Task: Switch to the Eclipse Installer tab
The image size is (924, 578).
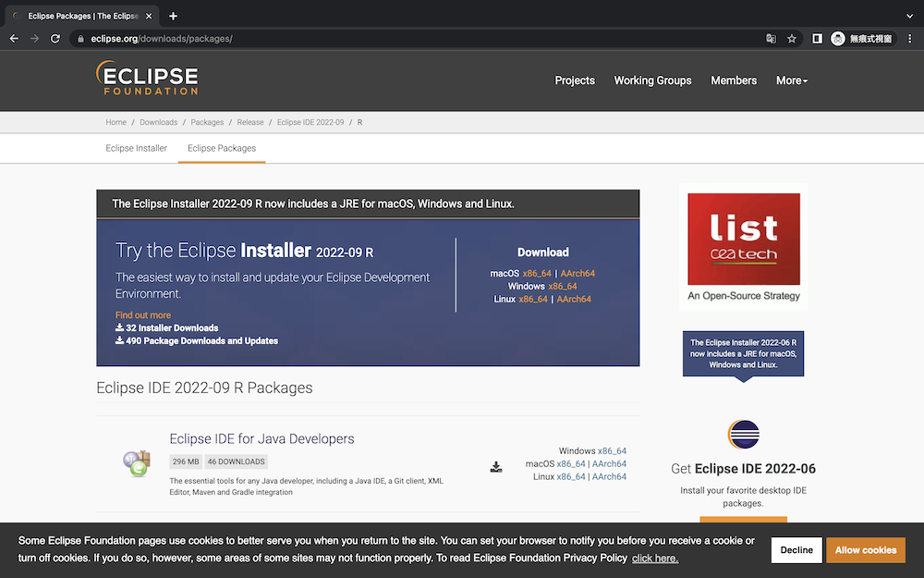Action: click(x=136, y=148)
